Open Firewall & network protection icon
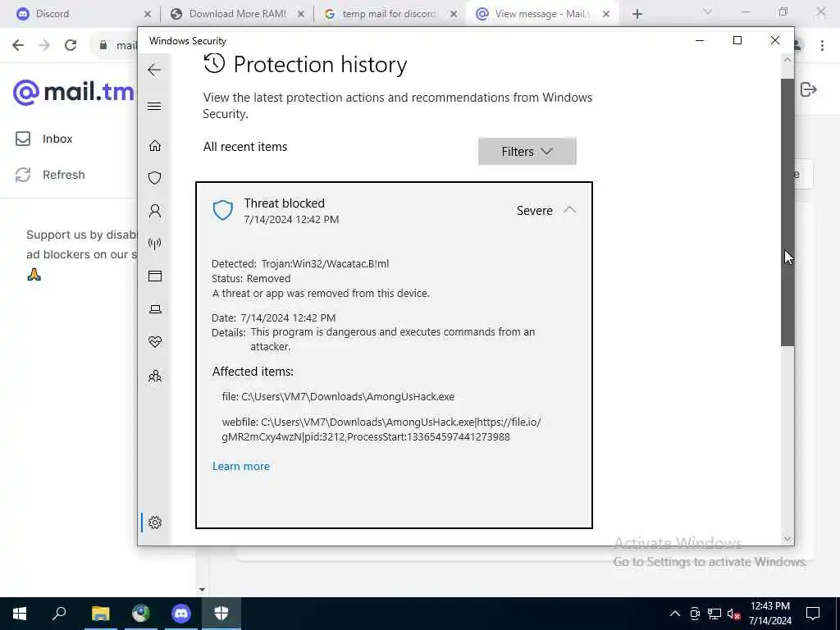This screenshot has height=630, width=840. click(x=155, y=244)
